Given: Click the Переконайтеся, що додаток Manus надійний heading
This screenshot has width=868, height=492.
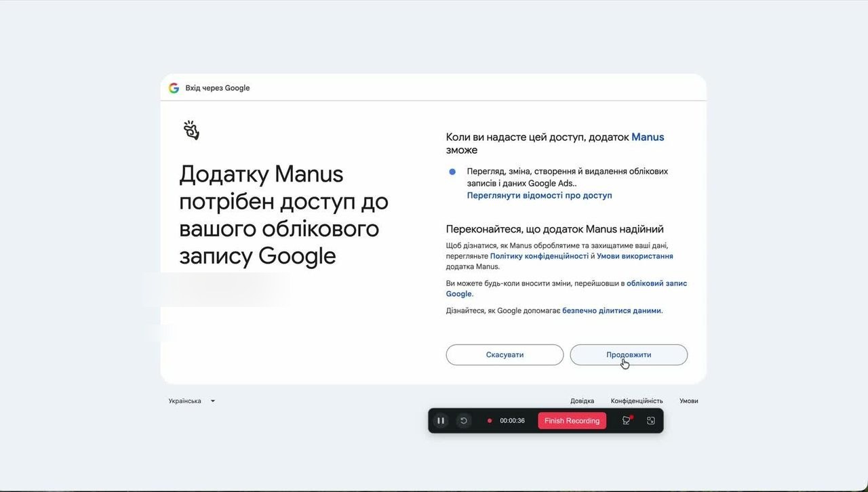Looking at the screenshot, I should point(555,229).
